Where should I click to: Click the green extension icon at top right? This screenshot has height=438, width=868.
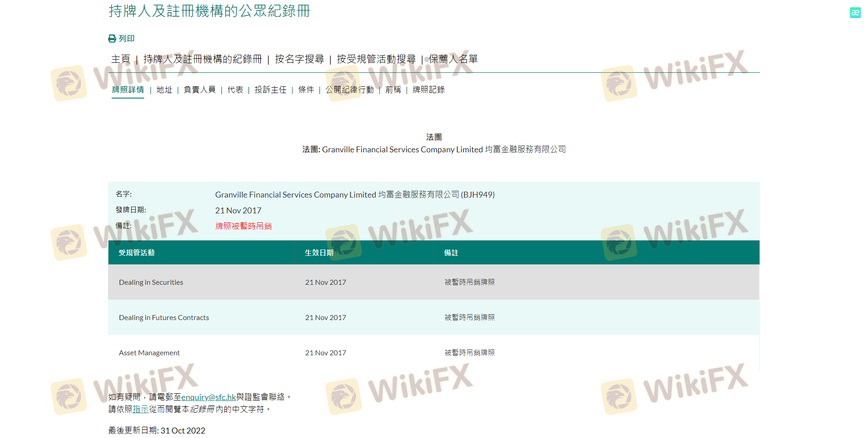tap(855, 13)
